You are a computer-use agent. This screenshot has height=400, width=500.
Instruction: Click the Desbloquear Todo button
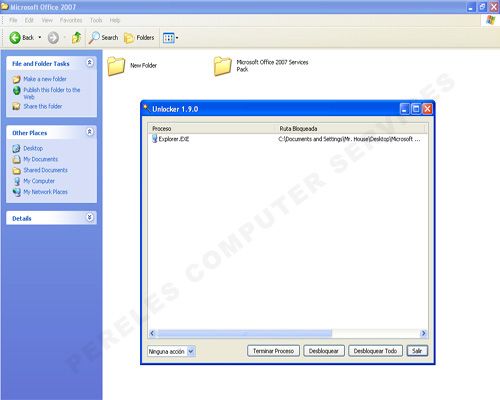pyautogui.click(x=375, y=351)
